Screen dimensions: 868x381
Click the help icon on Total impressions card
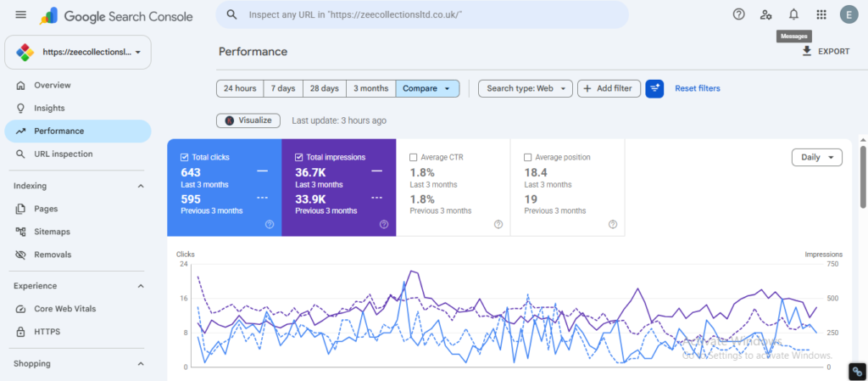coord(384,224)
